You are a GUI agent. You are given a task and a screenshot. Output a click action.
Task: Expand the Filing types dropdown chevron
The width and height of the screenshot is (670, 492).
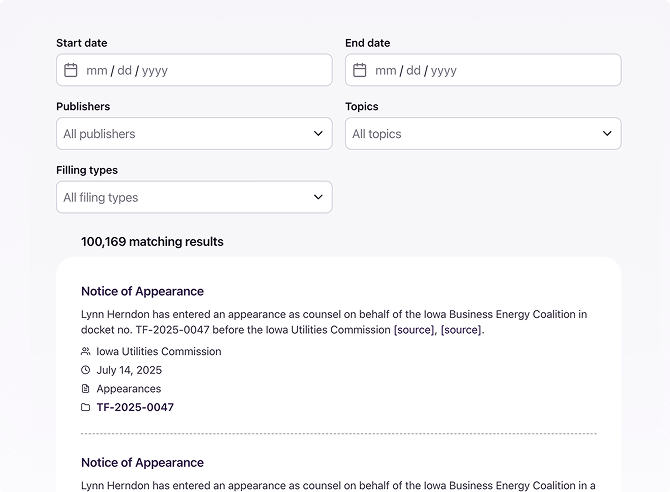pos(318,197)
